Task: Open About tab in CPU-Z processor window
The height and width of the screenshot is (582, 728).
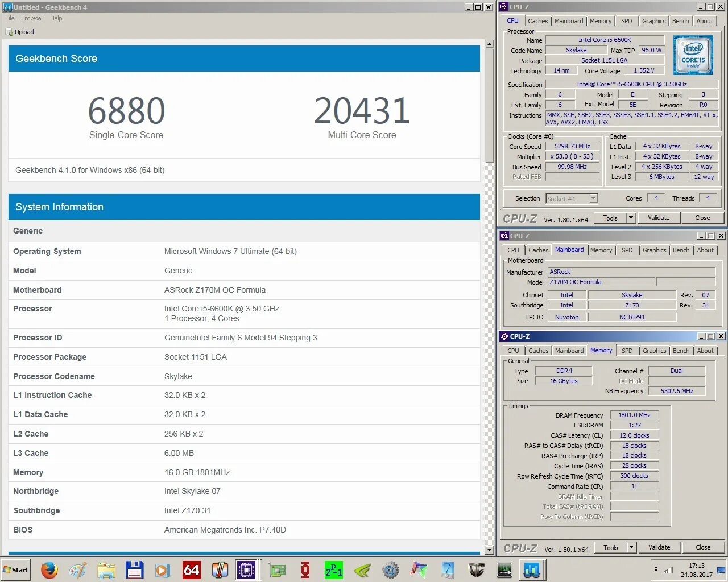Action: tap(705, 21)
